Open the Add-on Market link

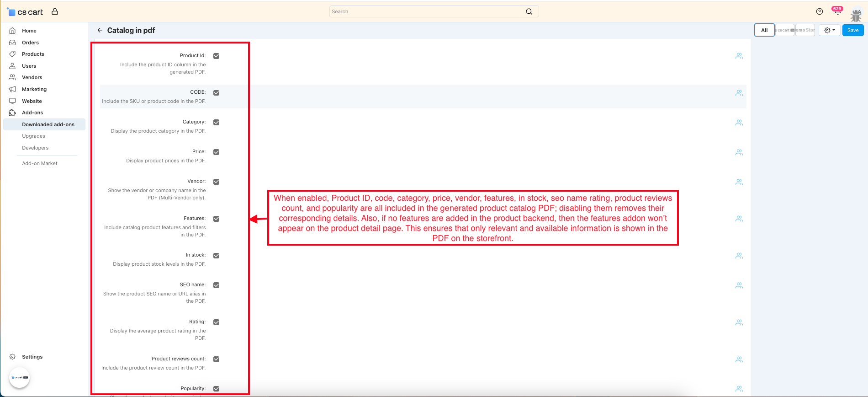(40, 163)
